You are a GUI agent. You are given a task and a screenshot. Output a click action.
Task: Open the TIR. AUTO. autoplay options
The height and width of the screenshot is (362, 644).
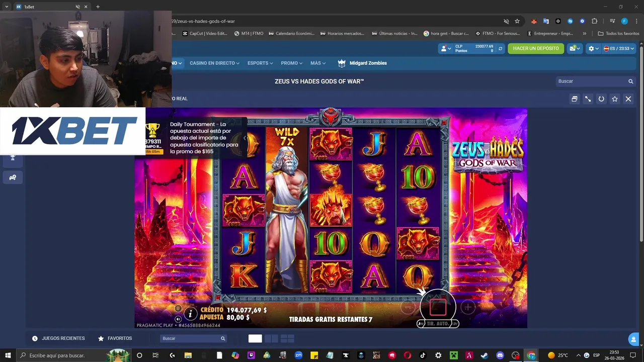coord(438,324)
